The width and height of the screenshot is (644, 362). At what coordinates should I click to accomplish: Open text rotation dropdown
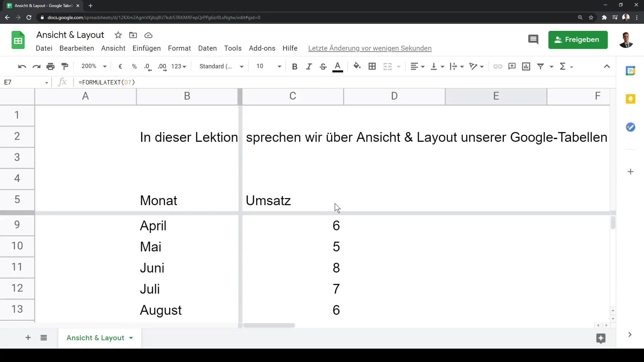(x=476, y=66)
